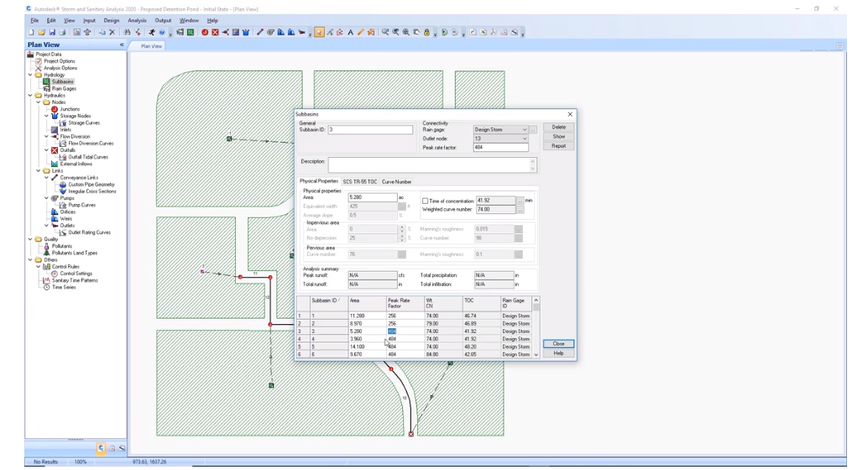The height and width of the screenshot is (470, 868).
Task: Collapse the Quality tree folder
Action: click(30, 239)
